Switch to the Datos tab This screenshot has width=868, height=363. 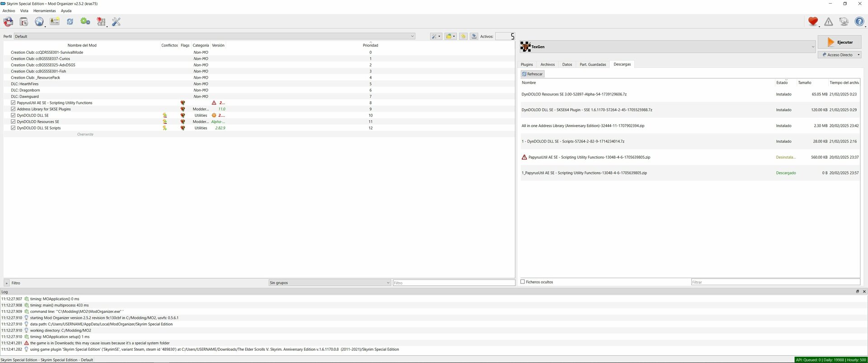pyautogui.click(x=567, y=64)
